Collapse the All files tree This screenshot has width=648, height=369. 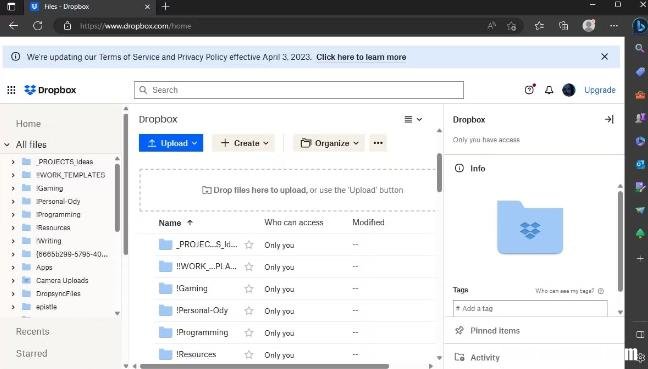point(7,145)
